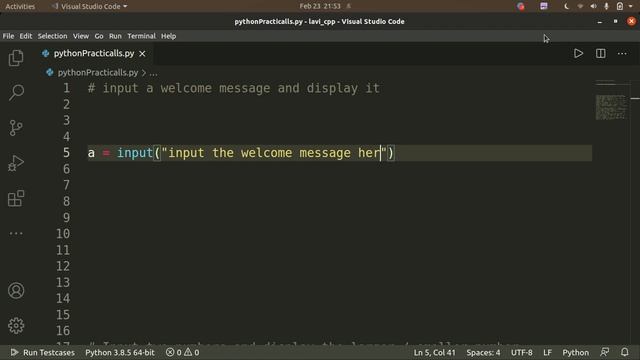Open the errors indicator in status bar
640x360 pixels.
pyautogui.click(x=173, y=352)
